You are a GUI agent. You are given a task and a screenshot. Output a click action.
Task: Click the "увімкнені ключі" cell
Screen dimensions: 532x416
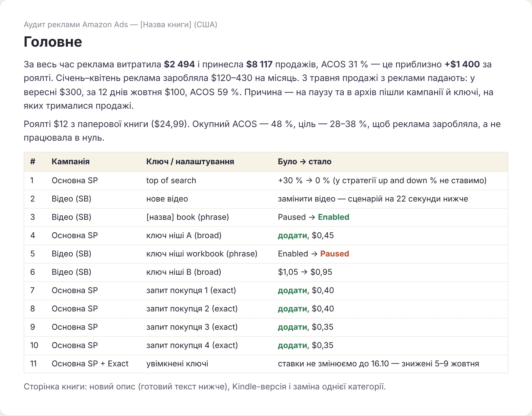[x=177, y=364]
